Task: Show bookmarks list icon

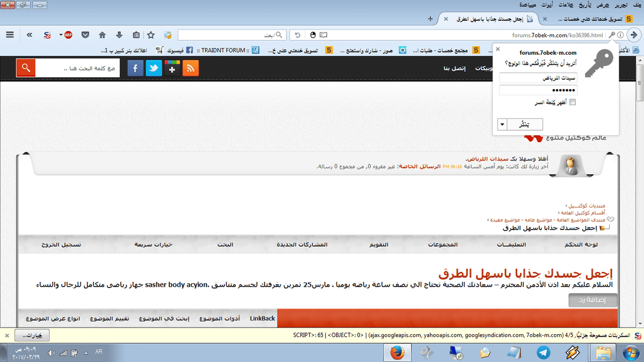Action: point(136,35)
